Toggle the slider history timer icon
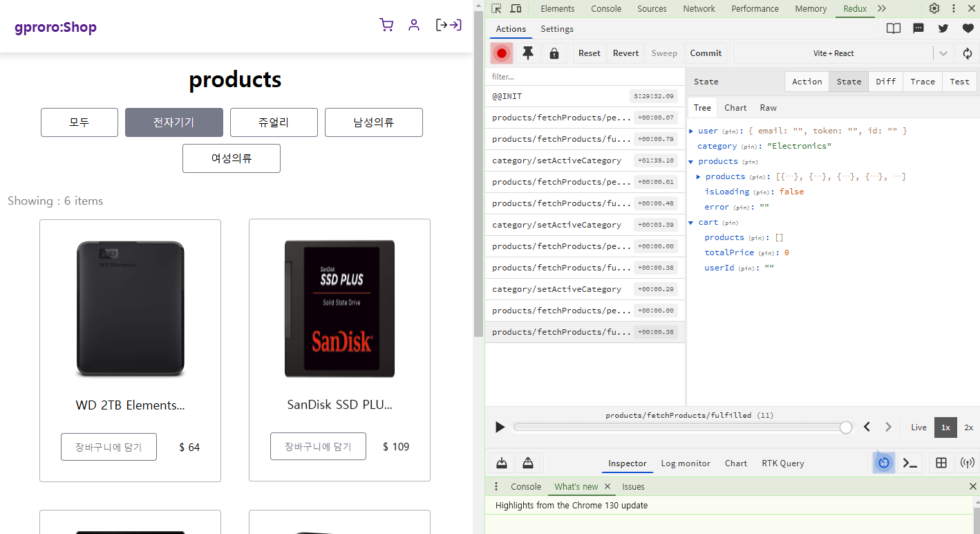Image resolution: width=980 pixels, height=534 pixels. [884, 463]
